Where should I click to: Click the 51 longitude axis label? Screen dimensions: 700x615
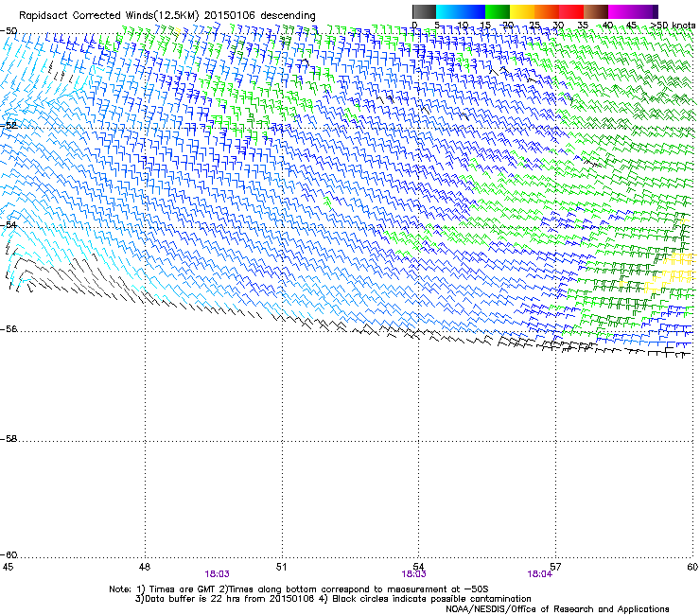(x=281, y=567)
